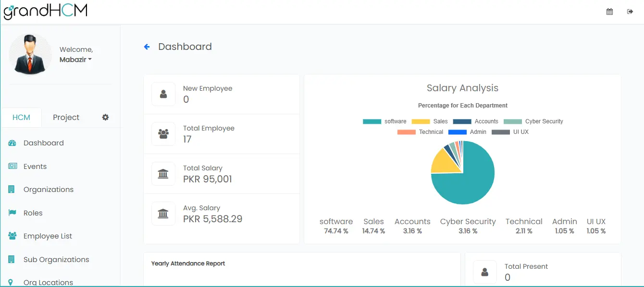Click the Roles flag icon in sidebar
Image resolution: width=644 pixels, height=287 pixels.
[12, 213]
